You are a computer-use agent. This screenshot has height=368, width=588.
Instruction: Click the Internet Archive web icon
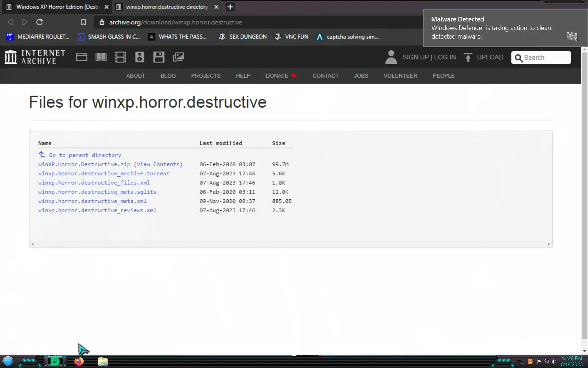point(81,57)
